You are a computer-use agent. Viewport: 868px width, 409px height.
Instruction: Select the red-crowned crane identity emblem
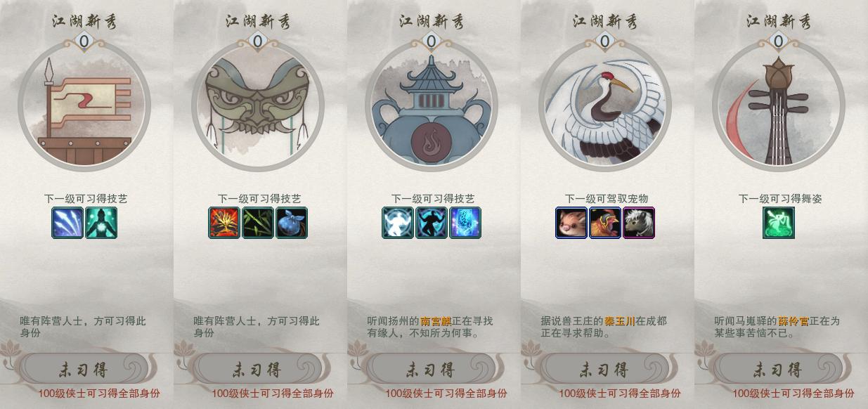[x=605, y=105]
